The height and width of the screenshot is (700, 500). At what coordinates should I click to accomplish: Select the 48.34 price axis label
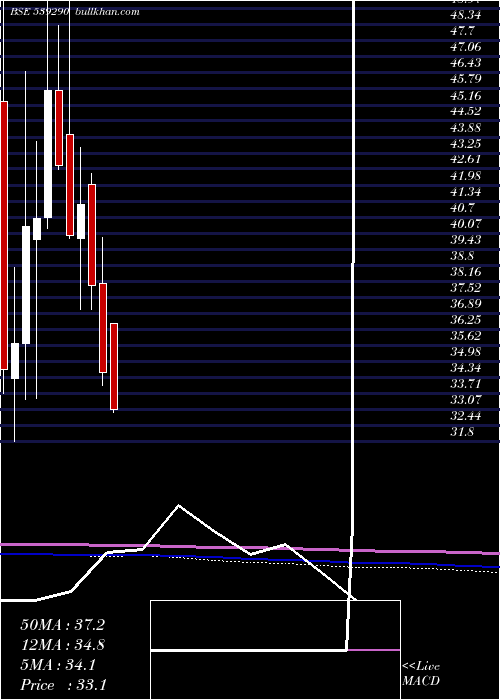pyautogui.click(x=466, y=16)
